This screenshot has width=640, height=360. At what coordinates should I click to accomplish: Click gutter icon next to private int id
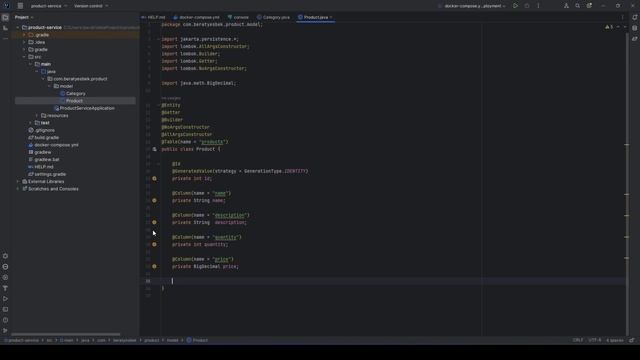154,179
